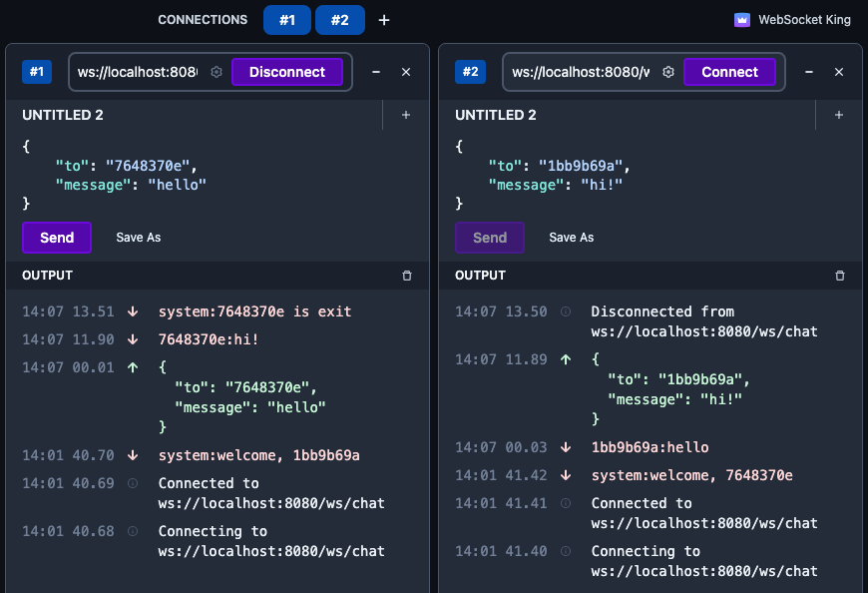The width and height of the screenshot is (868, 593).
Task: Clear output with trash icon in panel #1
Action: [x=406, y=276]
